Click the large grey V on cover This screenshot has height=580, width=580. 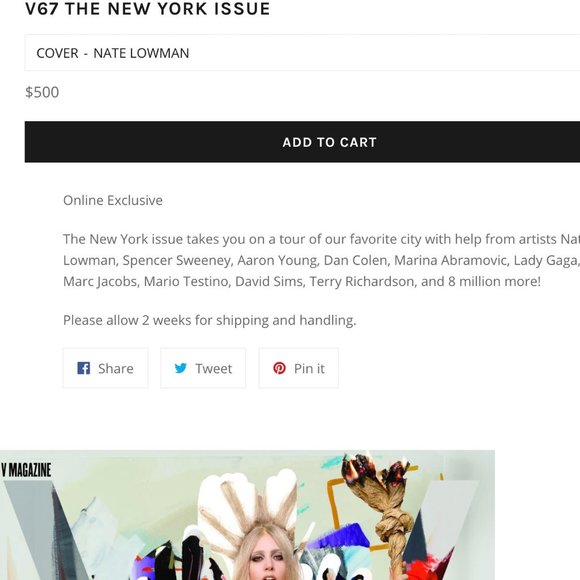click(x=44, y=531)
